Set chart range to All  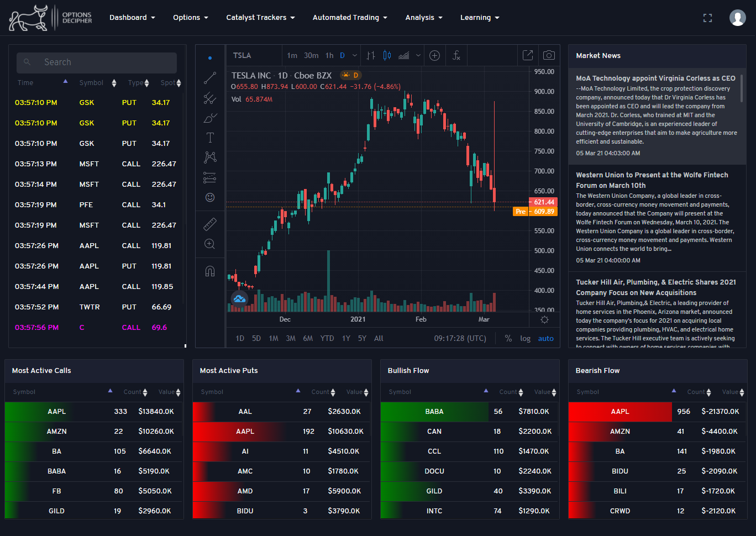379,338
